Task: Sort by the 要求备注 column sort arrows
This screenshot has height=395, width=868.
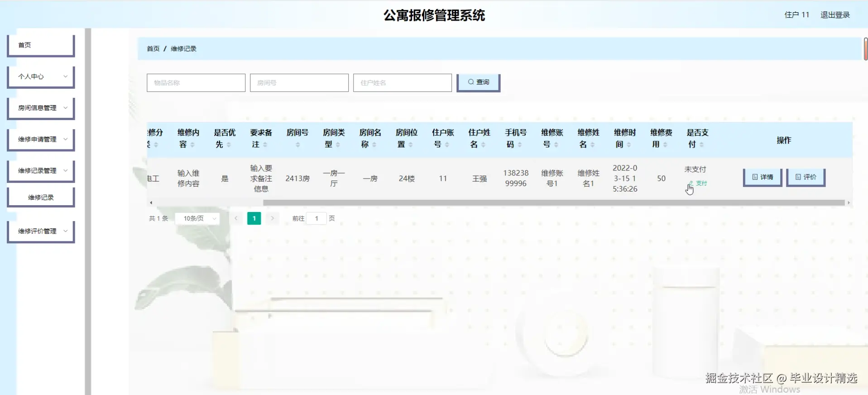Action: click(265, 145)
